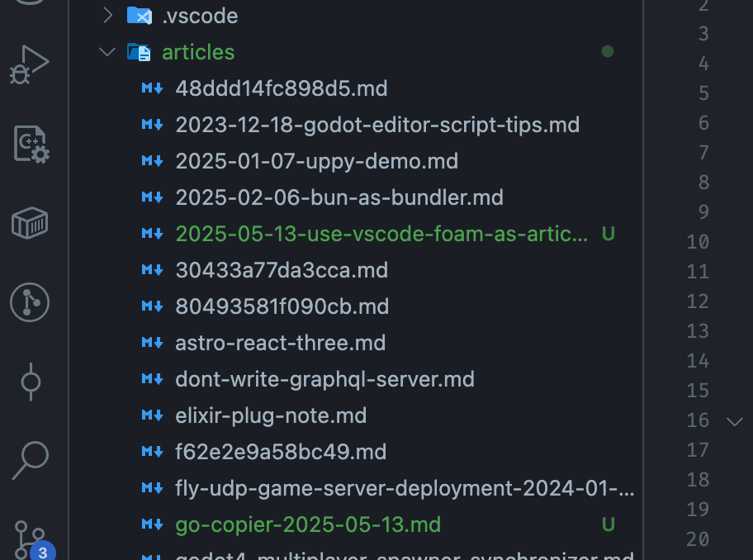Click line number 7 in editor gutter
The width and height of the screenshot is (753, 560).
[x=703, y=153]
